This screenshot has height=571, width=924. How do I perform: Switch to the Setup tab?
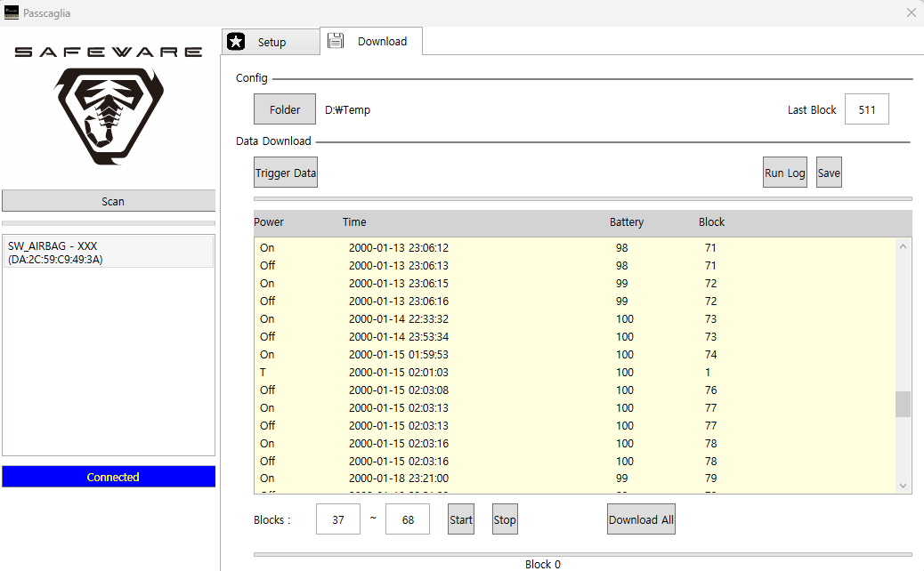pos(272,42)
